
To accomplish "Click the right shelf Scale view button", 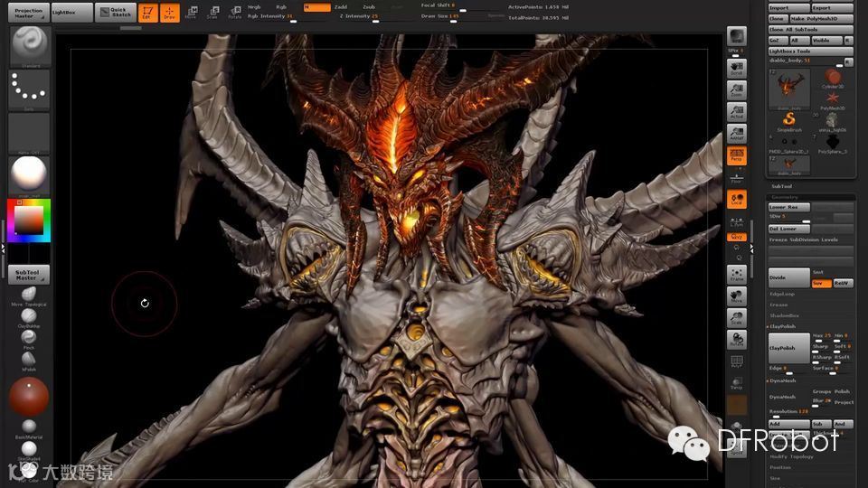I will [x=736, y=318].
